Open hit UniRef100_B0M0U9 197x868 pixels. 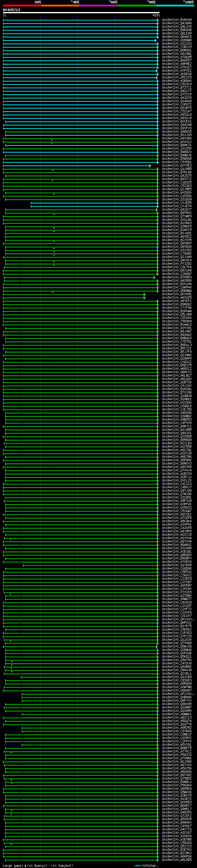(177, 20)
